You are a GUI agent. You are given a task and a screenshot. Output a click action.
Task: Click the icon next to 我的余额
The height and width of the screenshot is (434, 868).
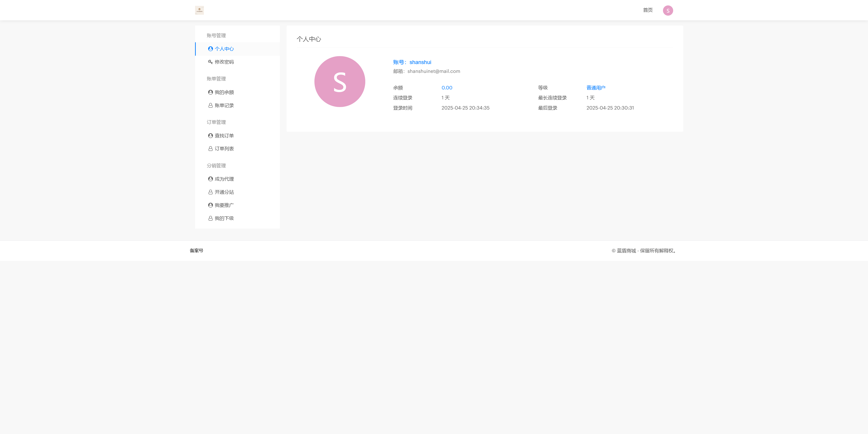210,92
